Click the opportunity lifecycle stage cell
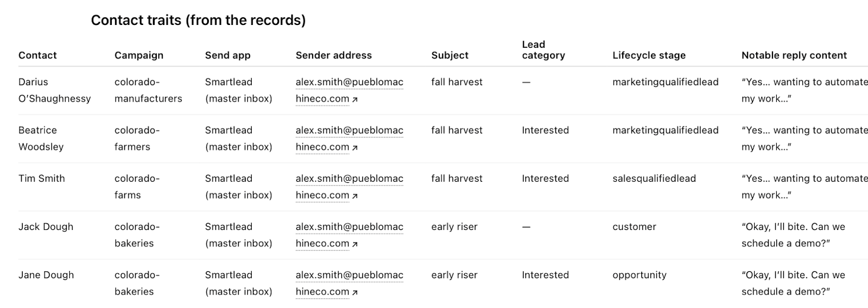The image size is (868, 308). pyautogui.click(x=639, y=275)
